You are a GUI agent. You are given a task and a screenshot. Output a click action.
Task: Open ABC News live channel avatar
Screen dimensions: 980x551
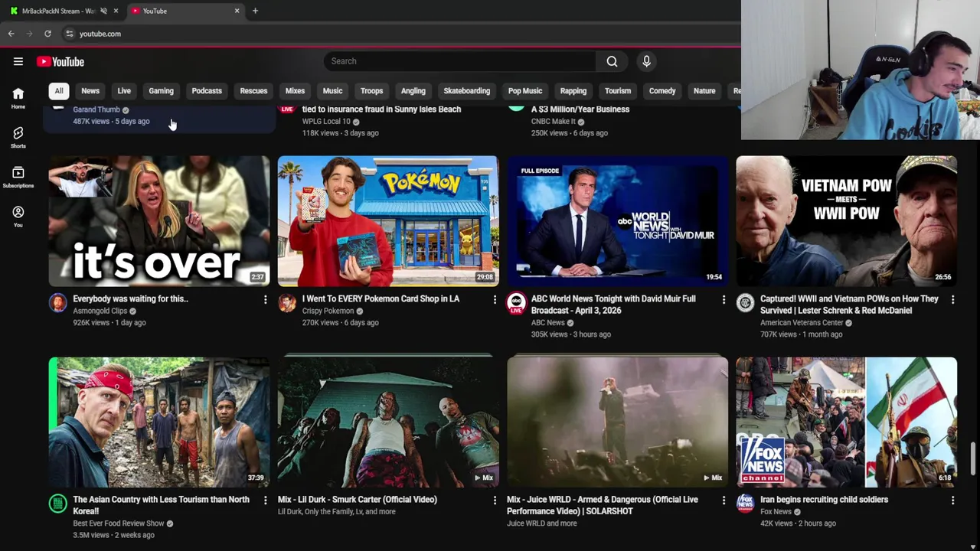click(x=516, y=303)
